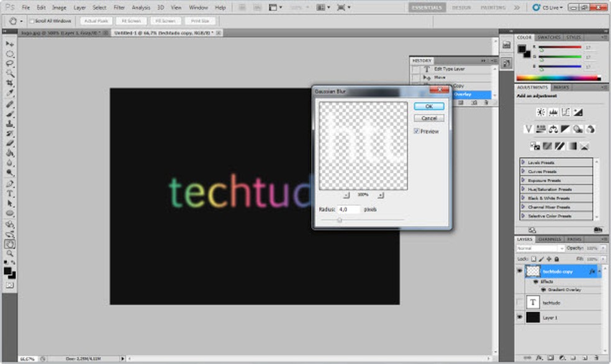Image resolution: width=611 pixels, height=364 pixels.
Task: Cancel the Gaussian Blur dialog
Action: [x=429, y=118]
